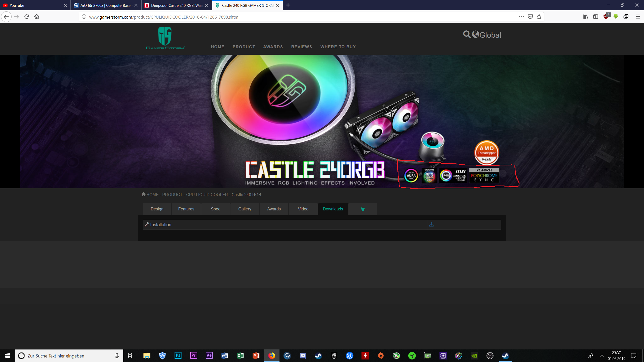Open the Firefox hamburger menu
644x362 pixels.
pos(638,17)
